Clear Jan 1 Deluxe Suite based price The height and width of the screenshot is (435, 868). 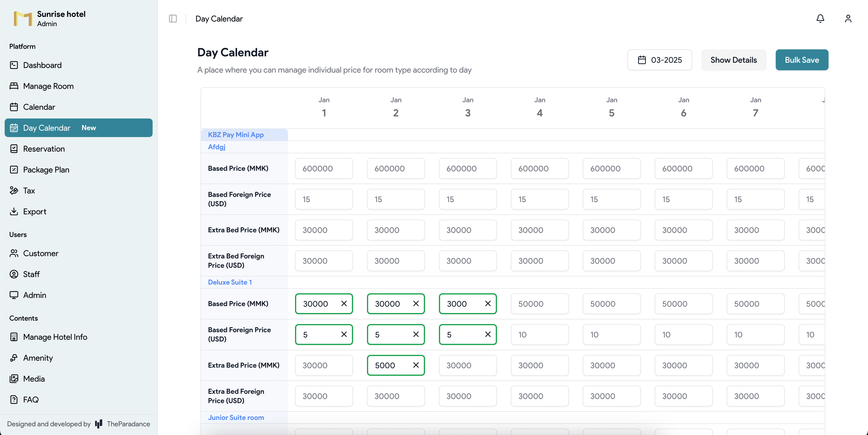(344, 303)
